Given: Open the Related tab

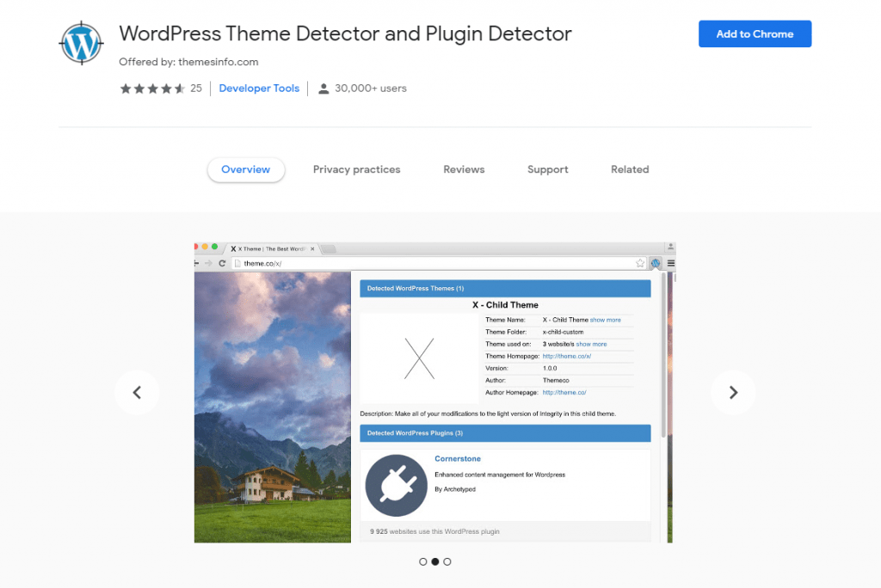Looking at the screenshot, I should click(x=630, y=169).
